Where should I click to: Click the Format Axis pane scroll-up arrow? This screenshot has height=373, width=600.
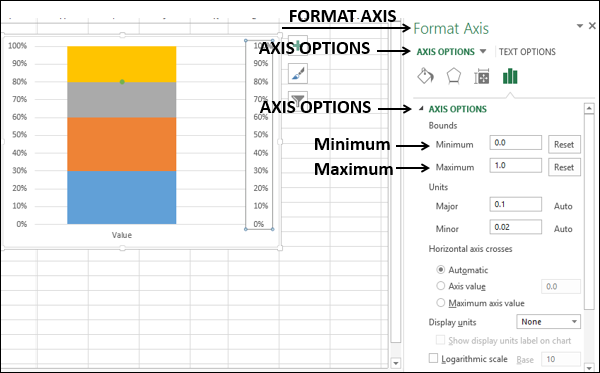point(589,109)
